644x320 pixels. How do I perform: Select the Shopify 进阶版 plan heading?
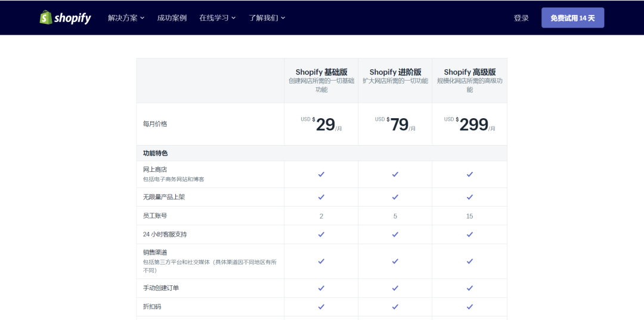[395, 72]
